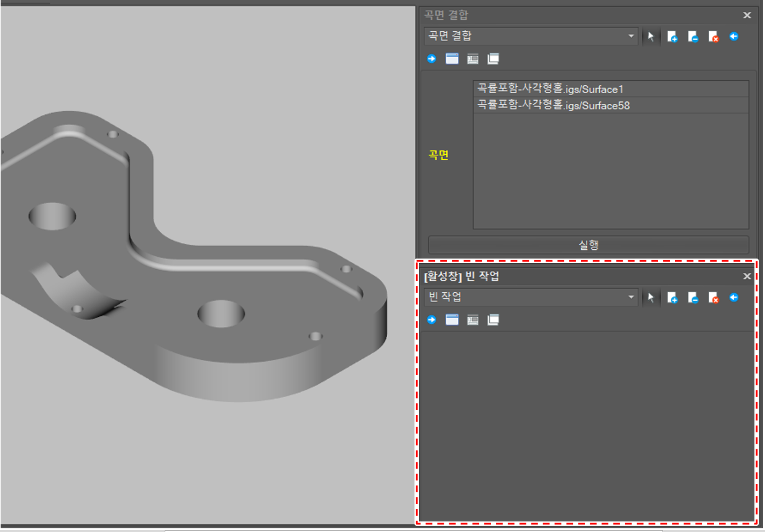Click red delete page icon in 곡면 결합 panel

pos(713,37)
